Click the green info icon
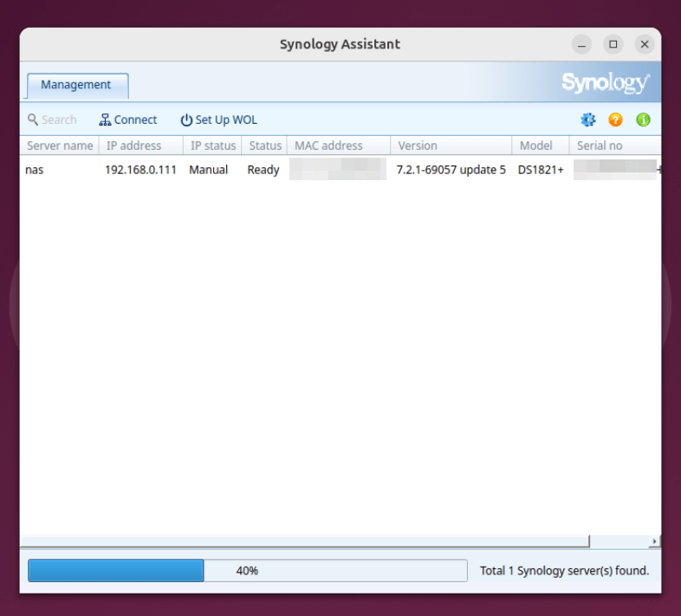681x616 pixels. click(x=643, y=120)
